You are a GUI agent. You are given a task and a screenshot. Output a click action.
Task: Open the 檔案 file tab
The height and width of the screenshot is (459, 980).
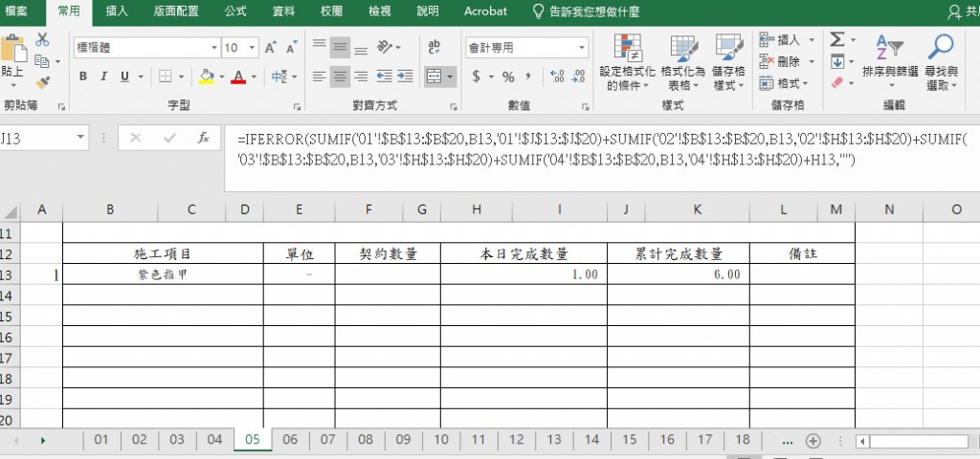17,11
